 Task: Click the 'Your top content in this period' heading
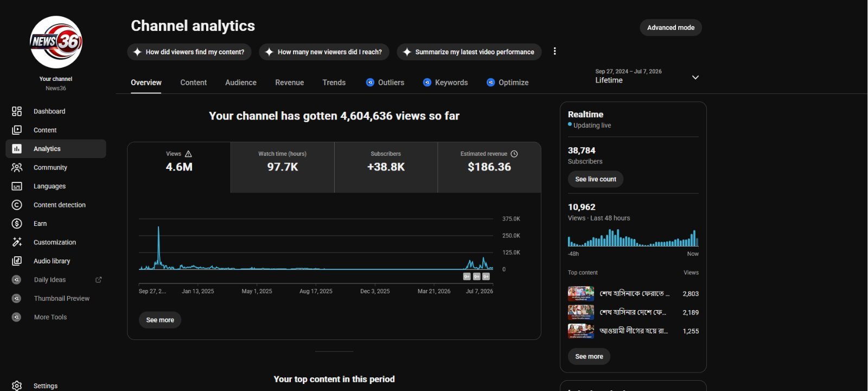coord(334,379)
